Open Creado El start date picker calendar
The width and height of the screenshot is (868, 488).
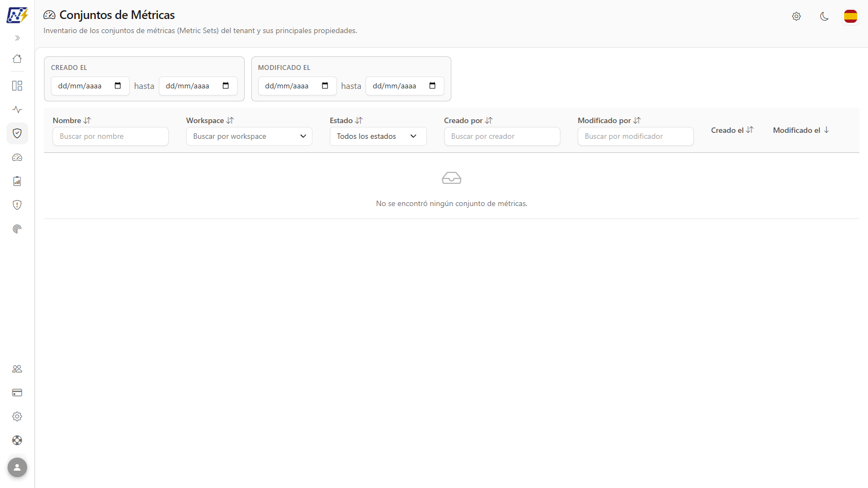(118, 86)
